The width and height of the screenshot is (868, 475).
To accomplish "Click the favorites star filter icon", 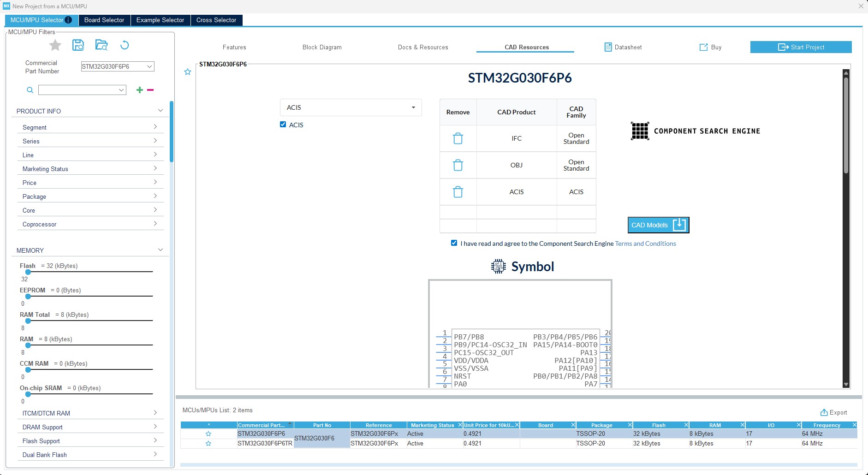I will pos(55,45).
